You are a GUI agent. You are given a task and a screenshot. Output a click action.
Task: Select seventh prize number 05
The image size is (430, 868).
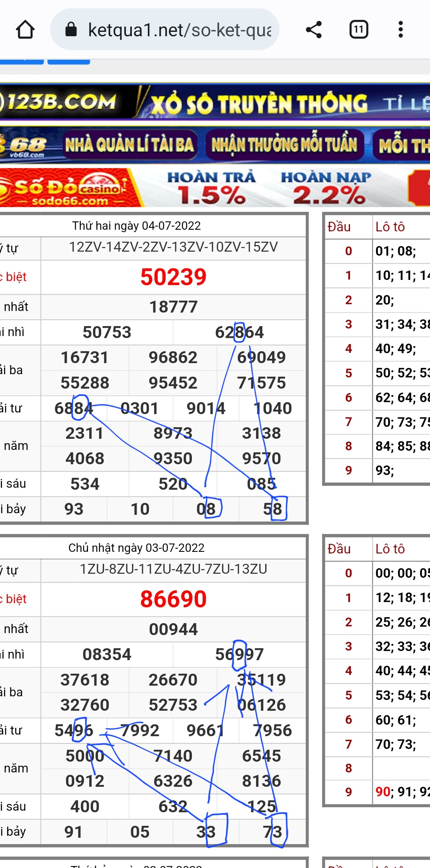[x=140, y=832]
